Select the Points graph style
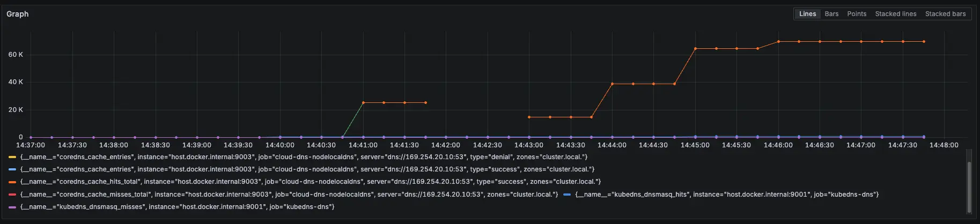Viewport: 980px width, 224px height. pos(857,14)
